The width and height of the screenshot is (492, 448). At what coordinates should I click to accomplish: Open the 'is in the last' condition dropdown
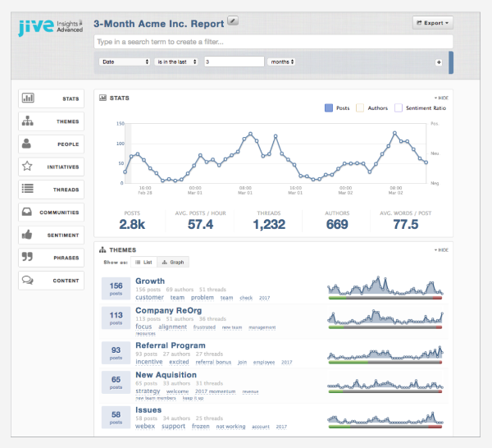[176, 62]
